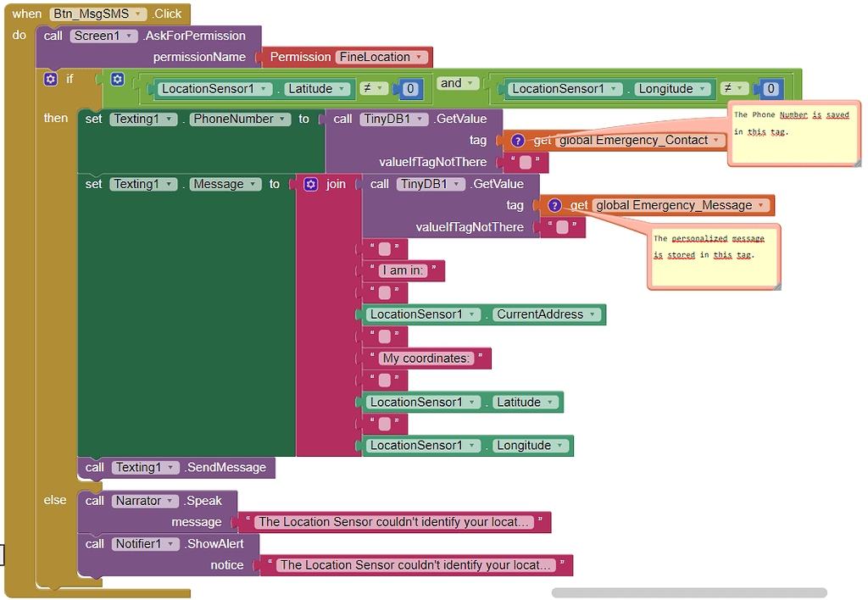Image resolution: width=868 pixels, height=600 pixels.
Task: Click the Narrator Speak message text string
Action: point(396,522)
